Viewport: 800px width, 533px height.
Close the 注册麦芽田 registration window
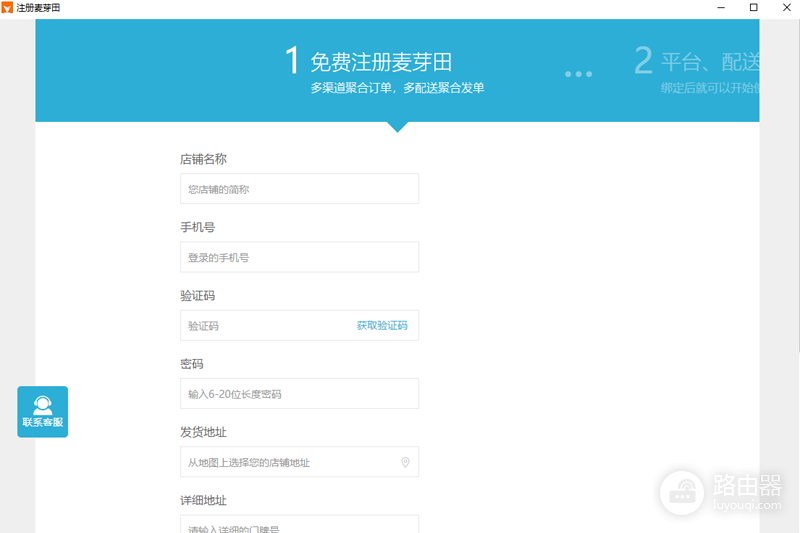tap(786, 8)
